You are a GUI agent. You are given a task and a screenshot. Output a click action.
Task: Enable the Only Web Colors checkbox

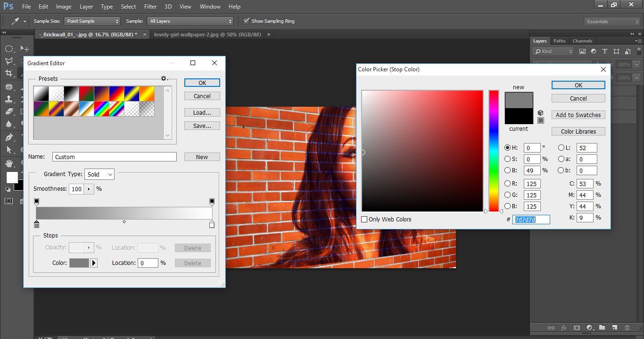364,220
